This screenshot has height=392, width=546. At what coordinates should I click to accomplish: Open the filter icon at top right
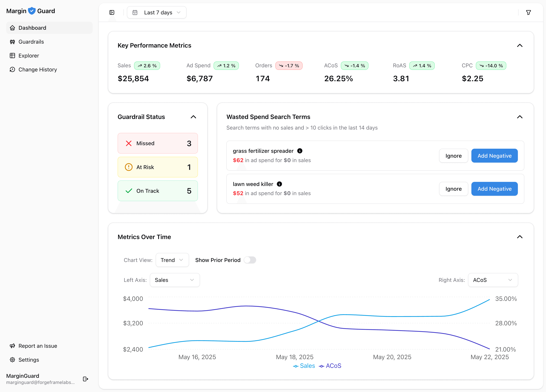[528, 12]
